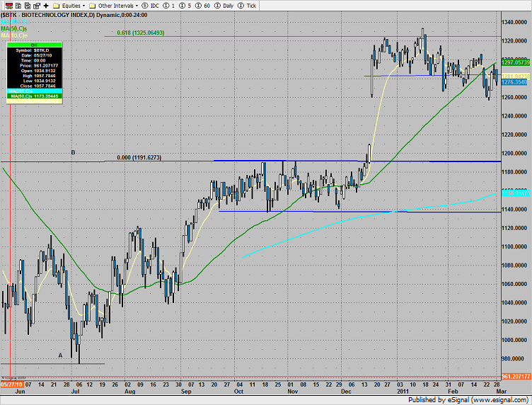Click the $BTK Biotechnology Index chart title
The image size is (532, 405).
pos(74,15)
